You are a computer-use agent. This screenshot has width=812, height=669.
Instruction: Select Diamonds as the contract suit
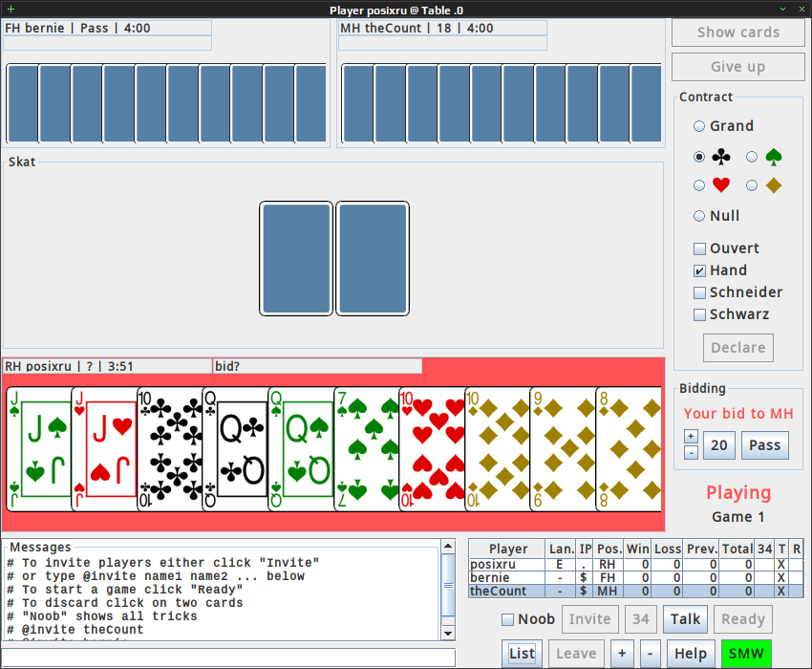point(752,185)
